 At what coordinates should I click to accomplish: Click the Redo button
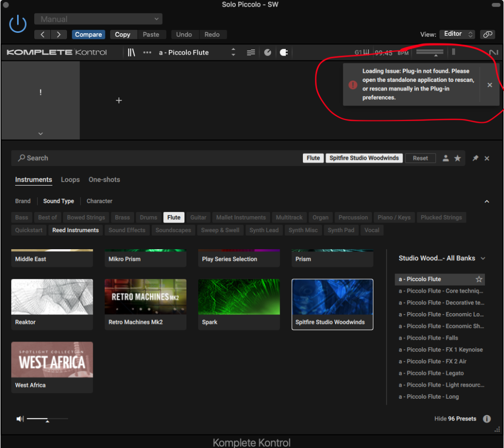tap(212, 34)
